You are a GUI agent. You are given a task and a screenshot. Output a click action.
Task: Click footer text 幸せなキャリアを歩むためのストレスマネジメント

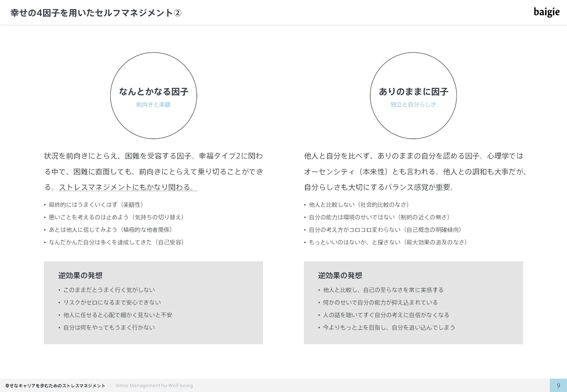[x=55, y=386]
